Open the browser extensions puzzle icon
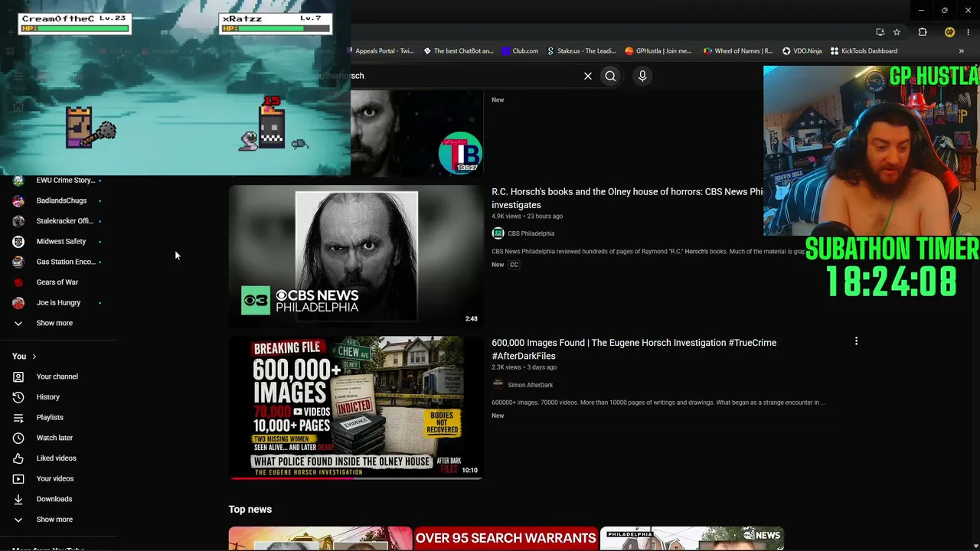The height and width of the screenshot is (551, 980). (923, 32)
